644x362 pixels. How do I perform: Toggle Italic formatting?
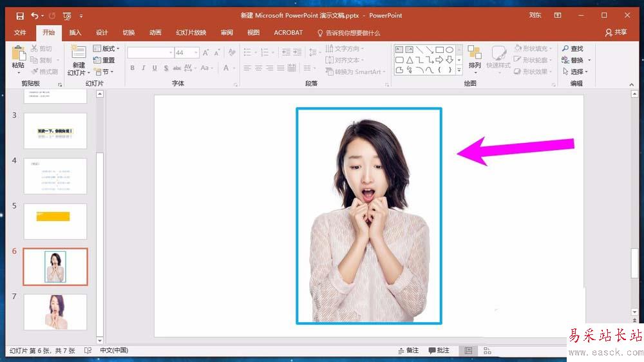[144, 68]
